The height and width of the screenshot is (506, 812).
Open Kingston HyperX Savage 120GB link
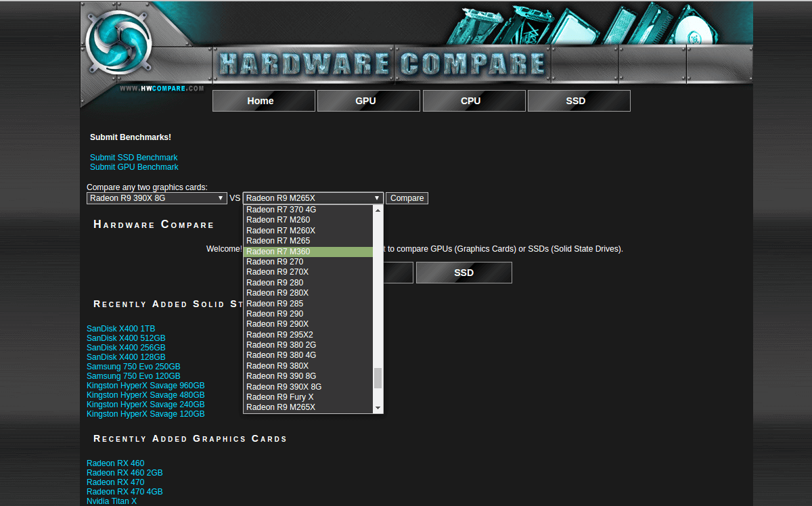[145, 414]
